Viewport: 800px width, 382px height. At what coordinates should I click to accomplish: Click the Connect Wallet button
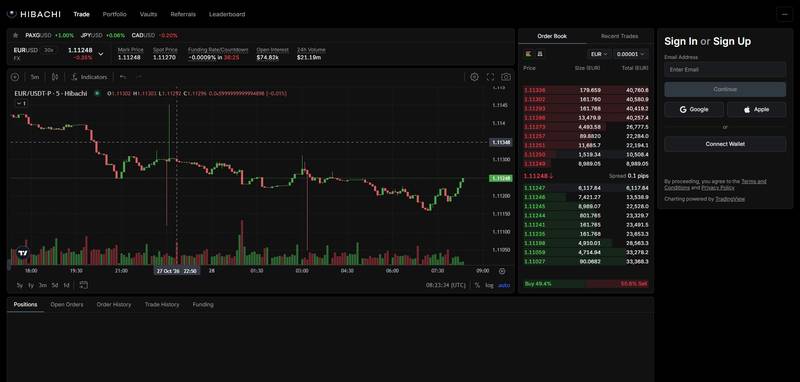coord(725,144)
